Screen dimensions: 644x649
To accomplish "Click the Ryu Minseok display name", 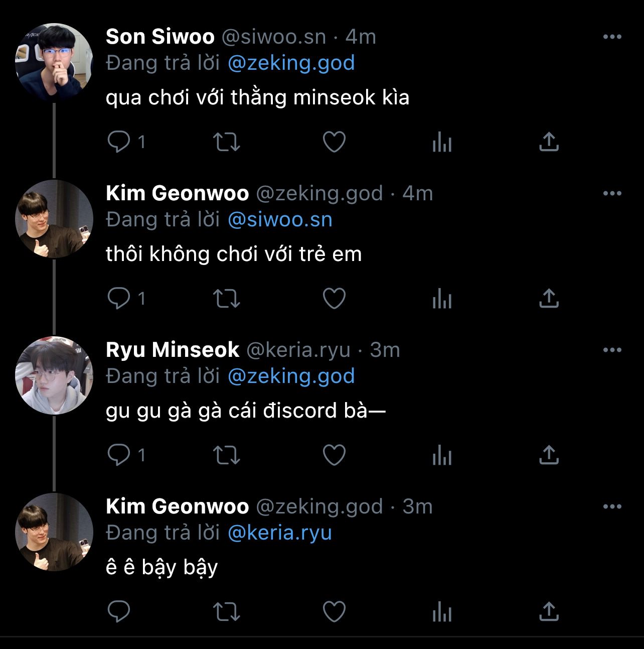I will (x=173, y=350).
